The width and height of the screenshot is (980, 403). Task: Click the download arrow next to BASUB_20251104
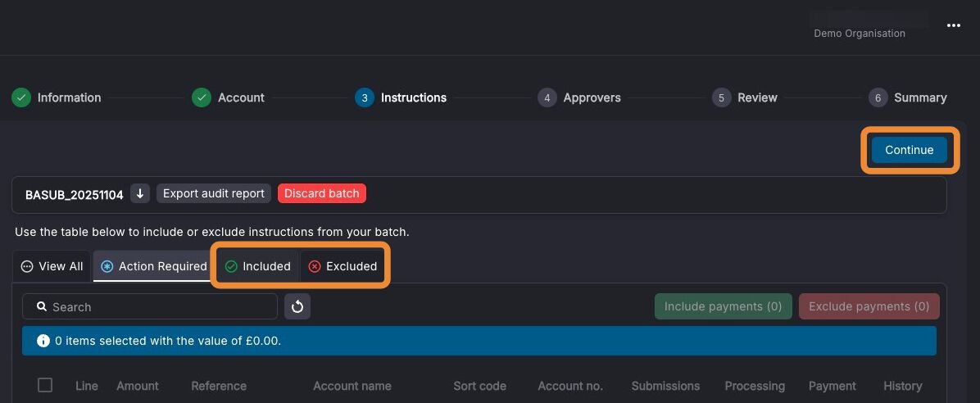coord(140,193)
